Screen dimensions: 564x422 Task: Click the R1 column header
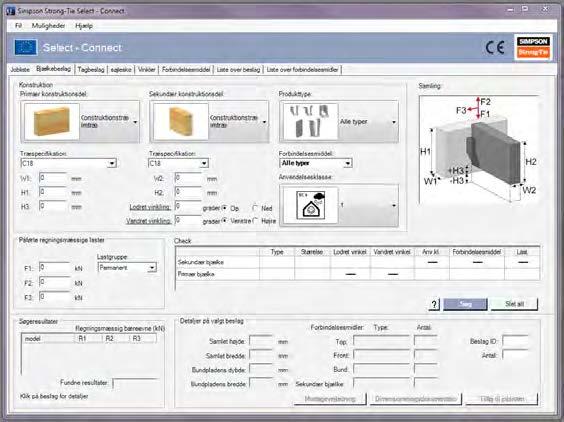point(88,339)
